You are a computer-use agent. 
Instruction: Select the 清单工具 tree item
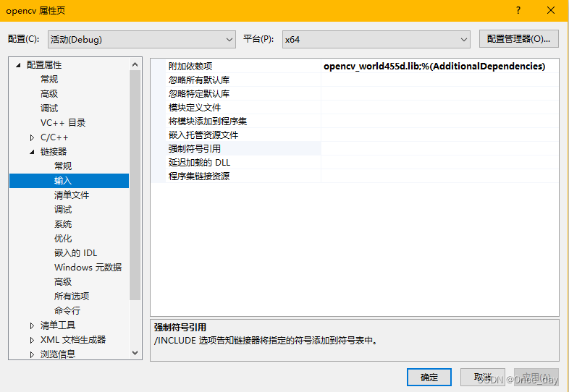(58, 325)
